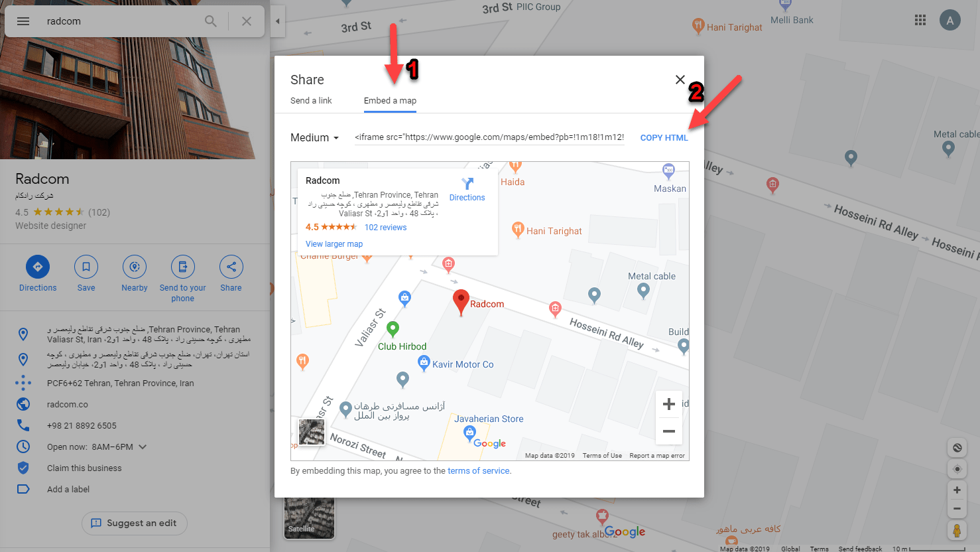980x552 pixels.
Task: Open the Google apps grid
Action: click(920, 20)
